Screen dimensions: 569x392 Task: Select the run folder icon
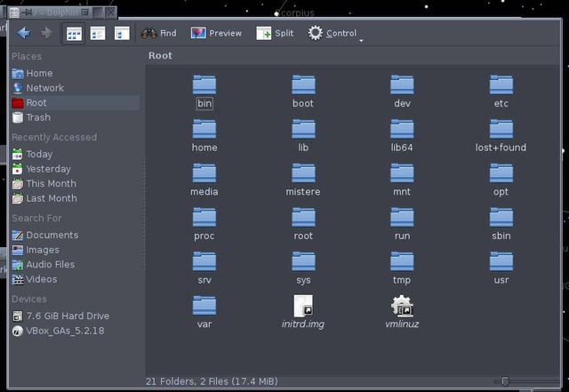pyautogui.click(x=402, y=218)
